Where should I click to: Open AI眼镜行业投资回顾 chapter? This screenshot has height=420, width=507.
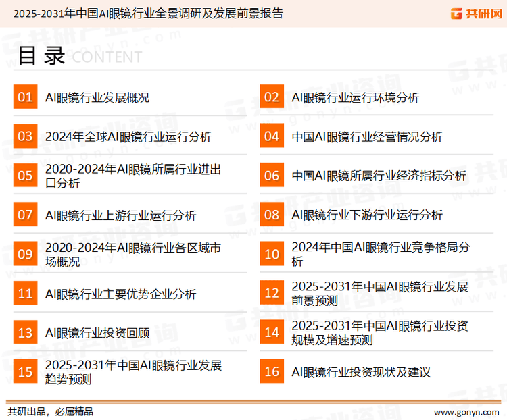click(97, 334)
